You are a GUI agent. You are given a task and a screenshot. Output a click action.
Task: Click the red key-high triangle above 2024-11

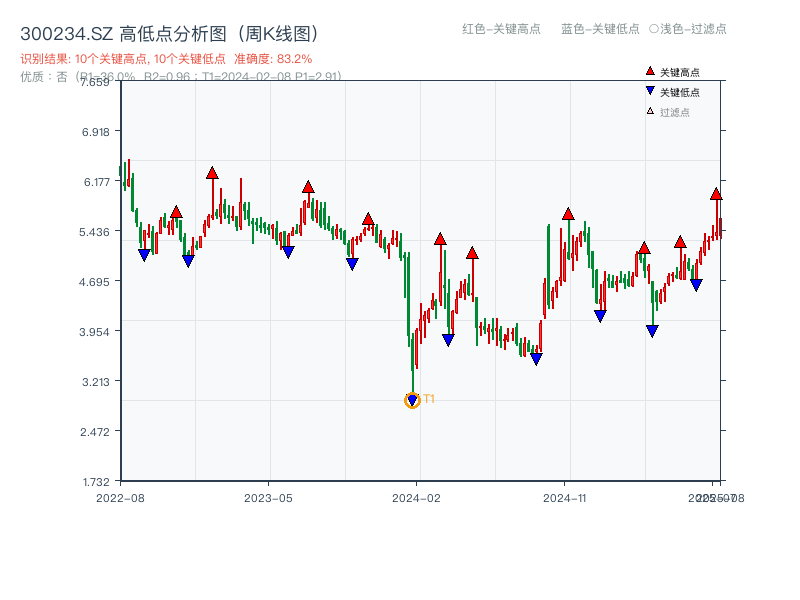[568, 214]
